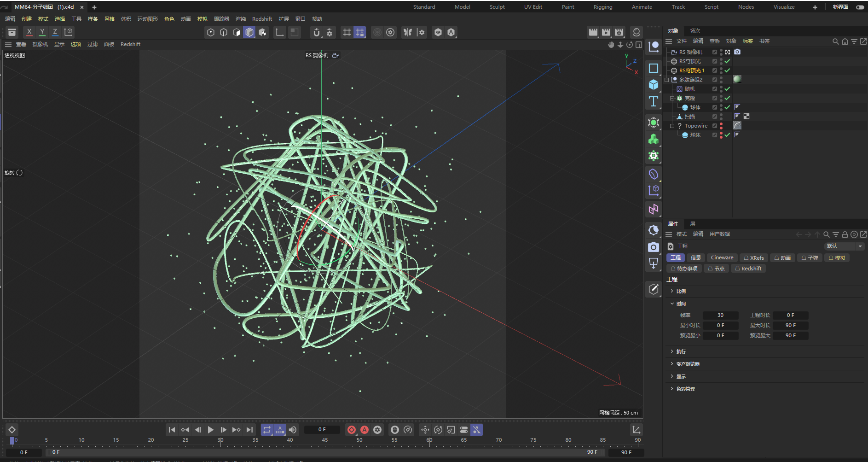Expand the 资产浏览器 section
The image size is (868, 462).
click(672, 364)
